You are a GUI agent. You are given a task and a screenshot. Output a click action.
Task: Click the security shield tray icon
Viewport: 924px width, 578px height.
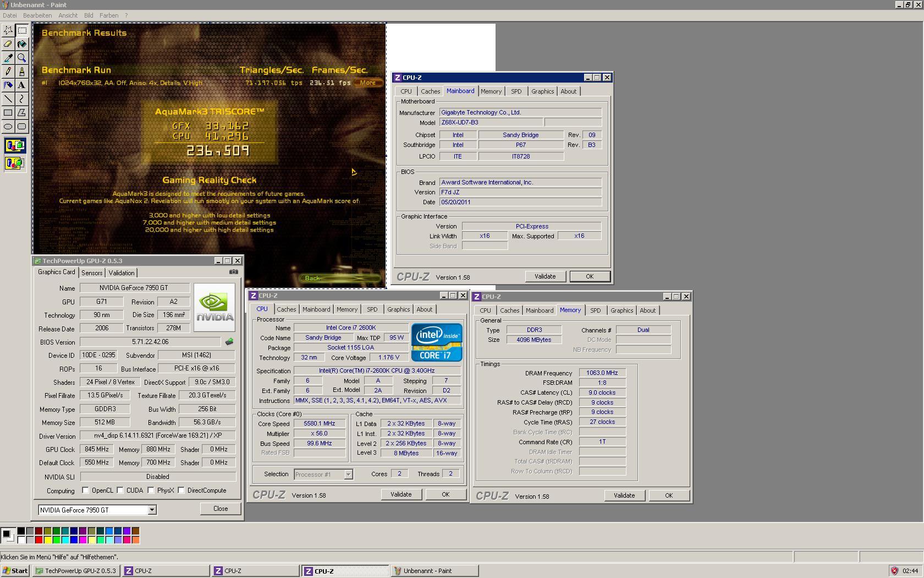[x=894, y=571]
